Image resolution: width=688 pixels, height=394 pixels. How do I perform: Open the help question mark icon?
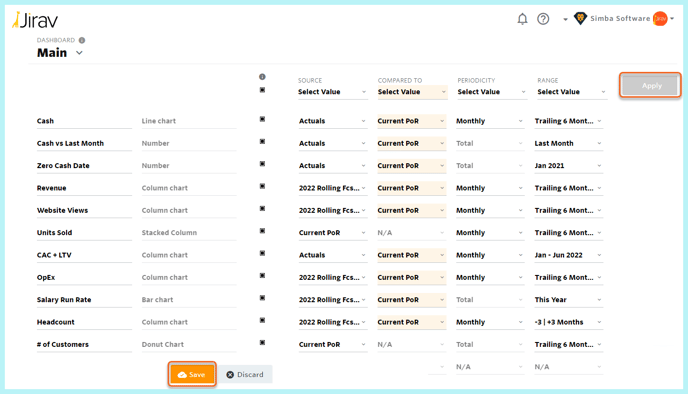pyautogui.click(x=543, y=19)
